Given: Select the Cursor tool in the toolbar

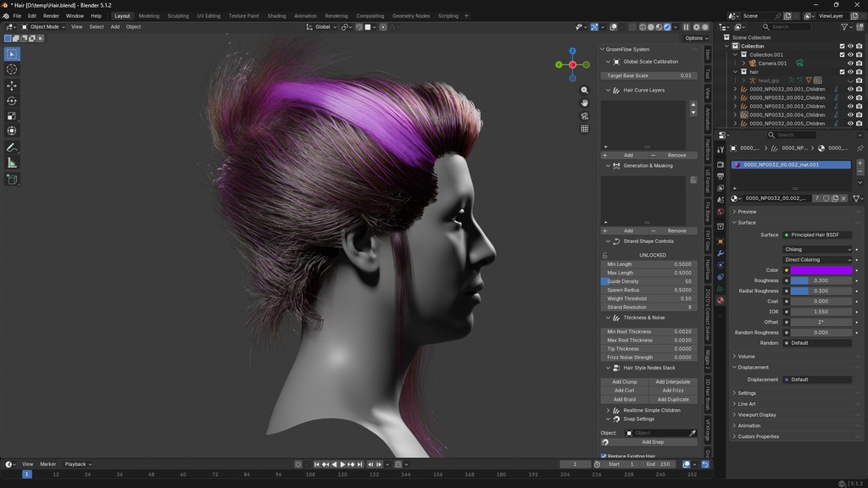Looking at the screenshot, I should (12, 69).
